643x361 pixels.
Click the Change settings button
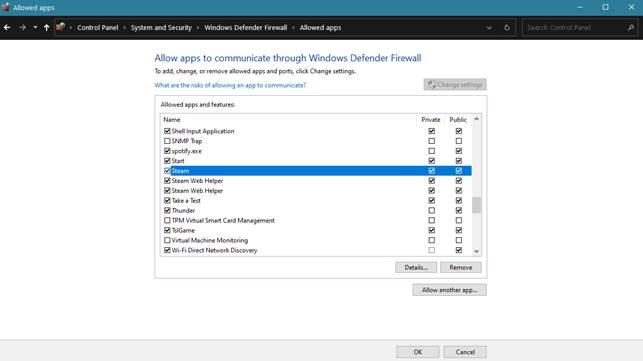(x=455, y=85)
